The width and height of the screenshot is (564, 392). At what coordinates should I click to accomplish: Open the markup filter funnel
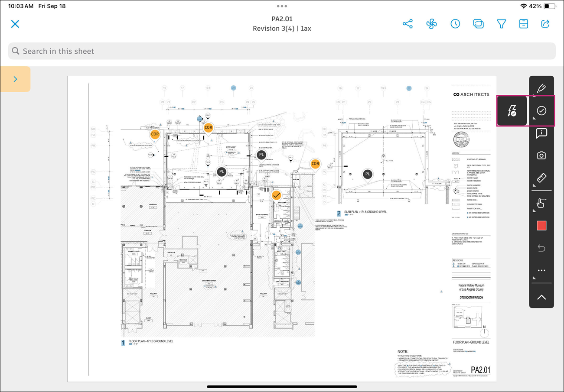tap(502, 24)
